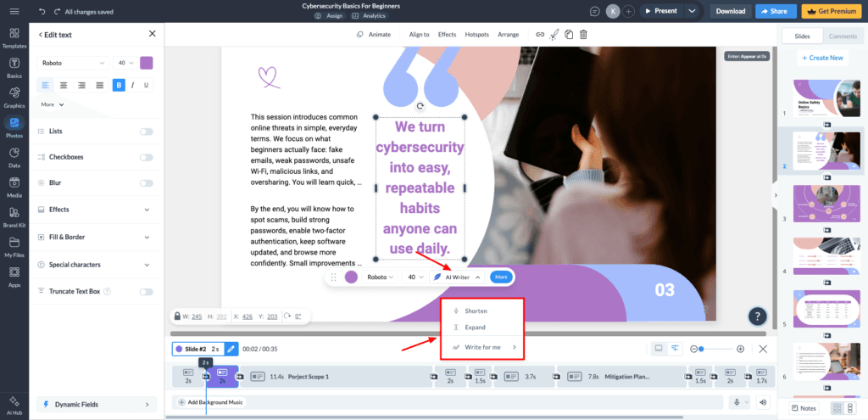Open the comments bubble icon in header

595,11
